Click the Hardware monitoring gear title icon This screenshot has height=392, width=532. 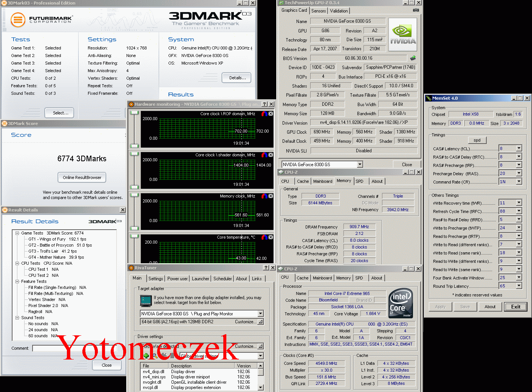131,104
